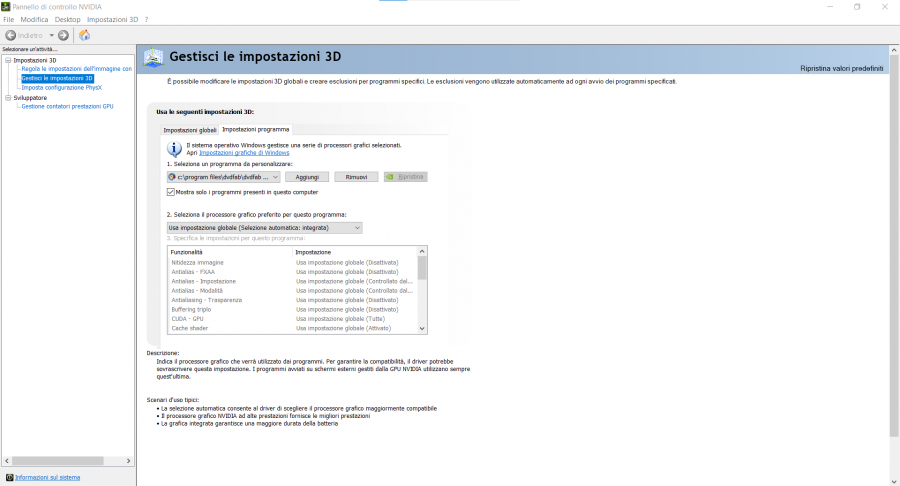Toggle Mostra solo i programmi presenti checkbox
This screenshot has width=900, height=486.
(x=170, y=192)
